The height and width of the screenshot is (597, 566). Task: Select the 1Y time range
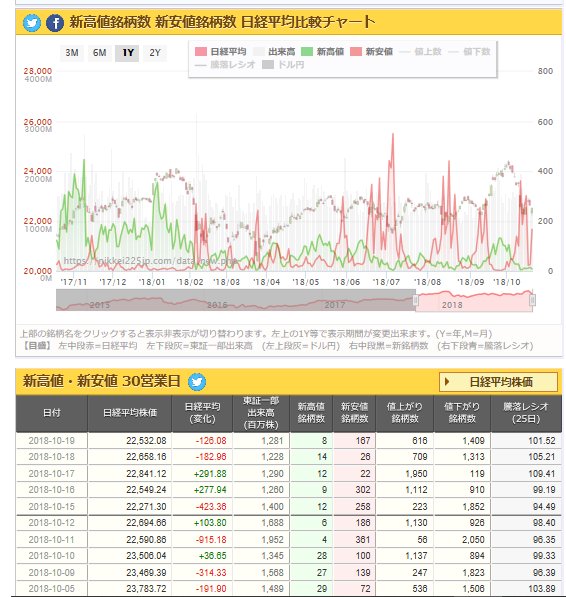click(x=128, y=53)
